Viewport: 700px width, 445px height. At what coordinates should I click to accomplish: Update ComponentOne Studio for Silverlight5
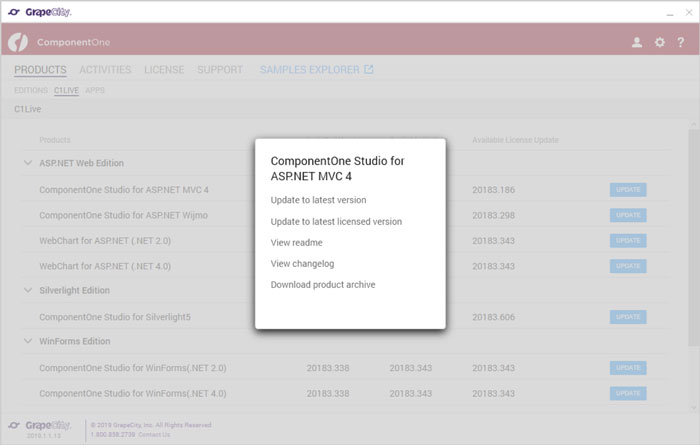coord(628,317)
